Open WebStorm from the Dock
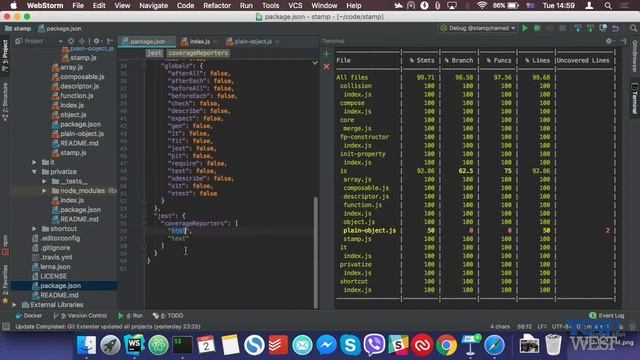This screenshot has width=640, height=360. [134, 345]
